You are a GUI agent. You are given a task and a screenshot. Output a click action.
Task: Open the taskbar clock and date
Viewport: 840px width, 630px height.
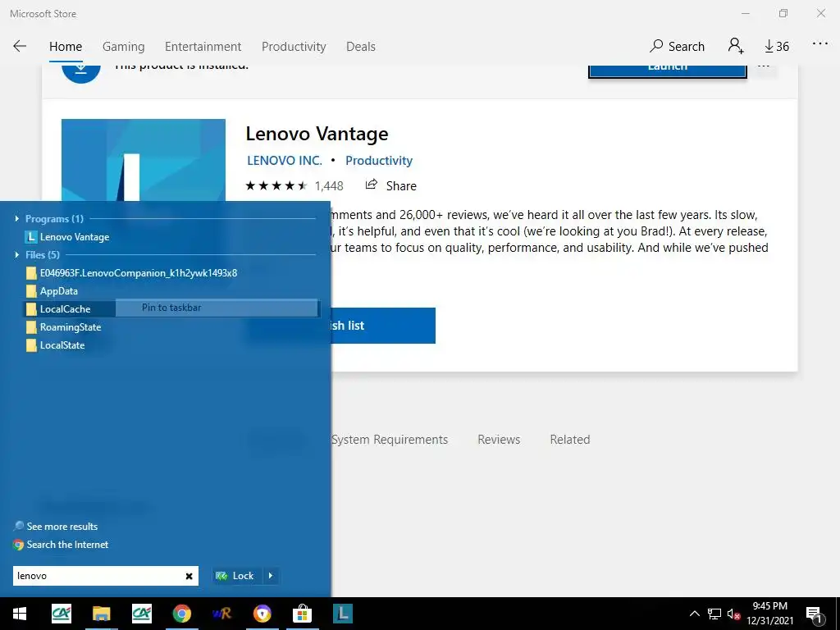click(x=769, y=614)
